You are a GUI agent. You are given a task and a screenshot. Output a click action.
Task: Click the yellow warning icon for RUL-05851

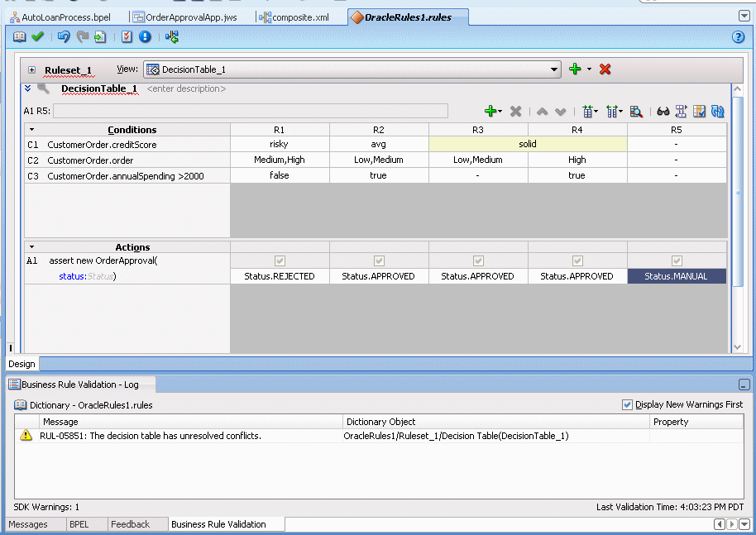[x=26, y=435]
